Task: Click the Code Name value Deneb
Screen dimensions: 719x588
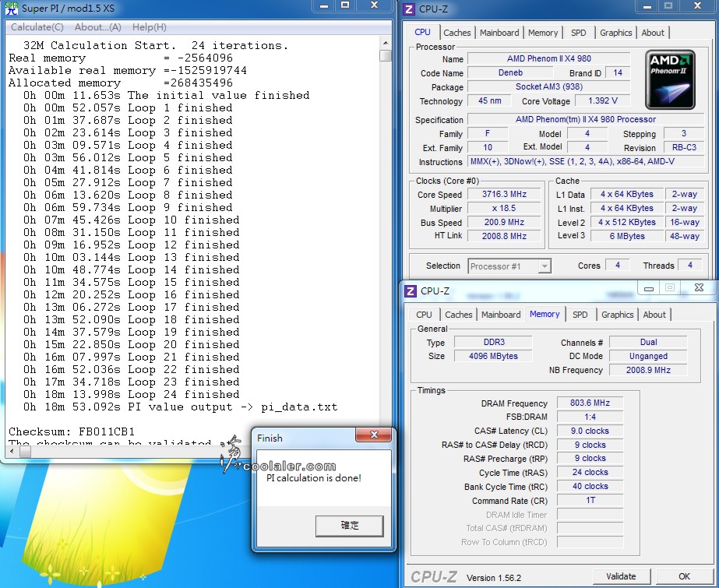Action: (510, 72)
